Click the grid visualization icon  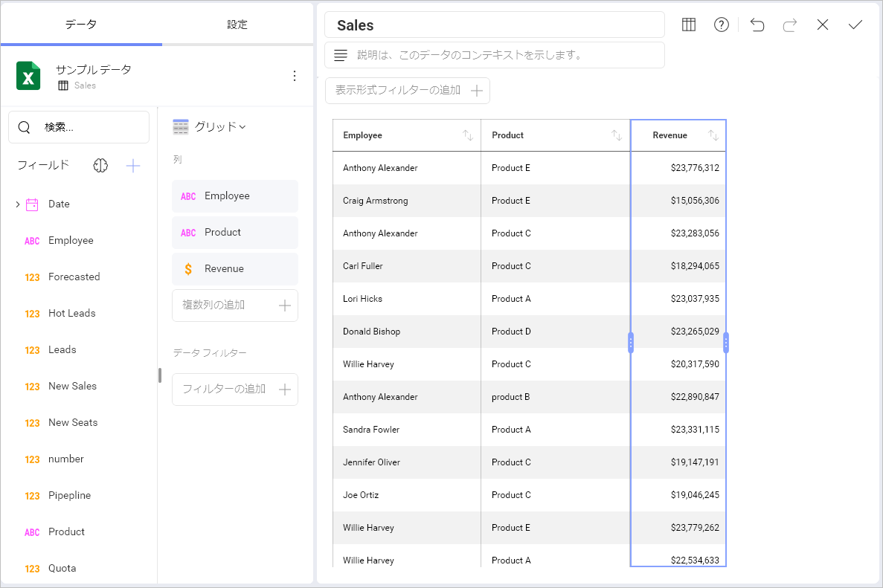181,127
